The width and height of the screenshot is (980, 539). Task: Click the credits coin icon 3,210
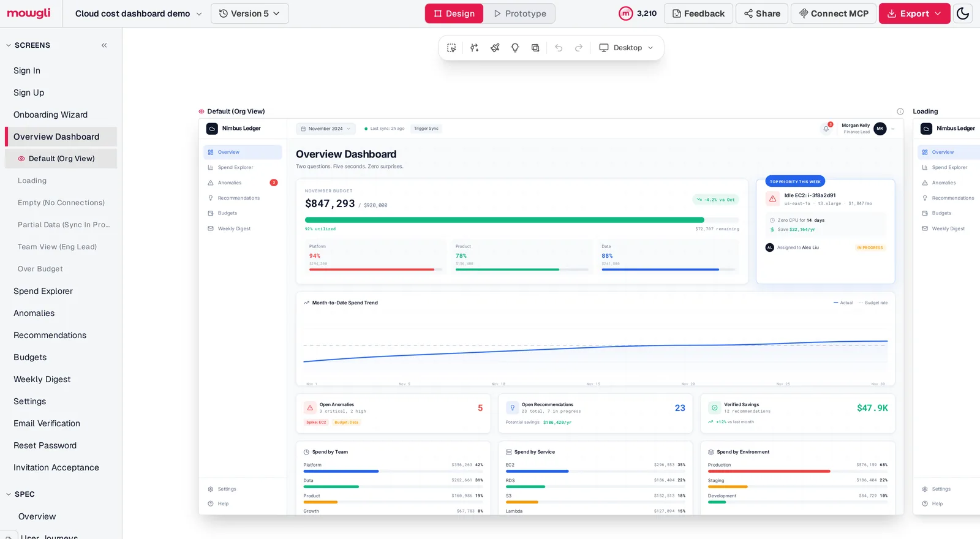[625, 13]
